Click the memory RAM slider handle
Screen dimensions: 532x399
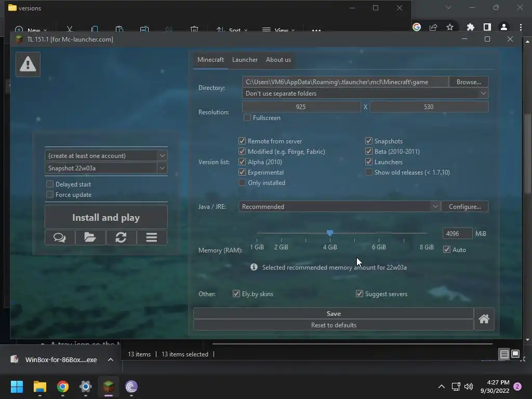coord(330,233)
